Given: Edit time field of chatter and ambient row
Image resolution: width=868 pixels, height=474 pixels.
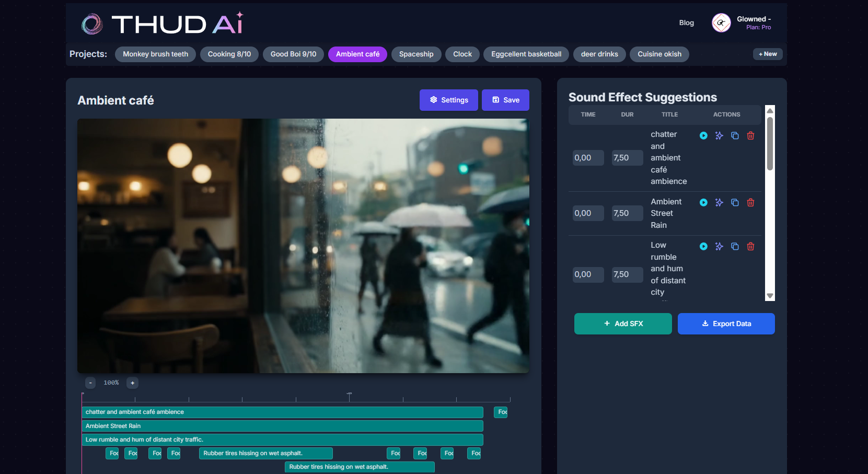Looking at the screenshot, I should [x=588, y=158].
